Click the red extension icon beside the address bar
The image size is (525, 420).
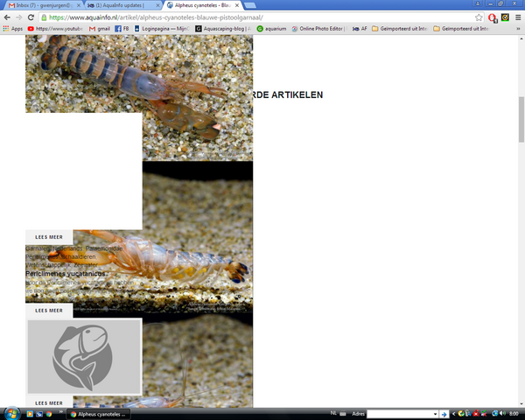(493, 17)
